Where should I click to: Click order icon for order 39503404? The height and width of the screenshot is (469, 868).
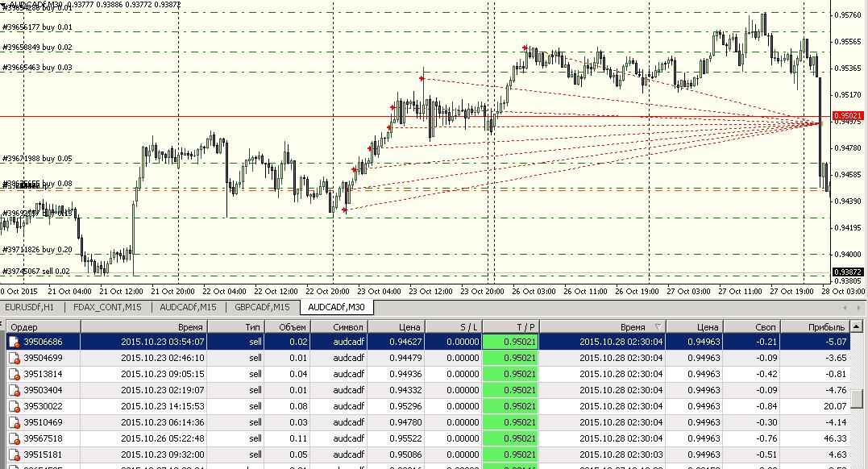coord(15,390)
